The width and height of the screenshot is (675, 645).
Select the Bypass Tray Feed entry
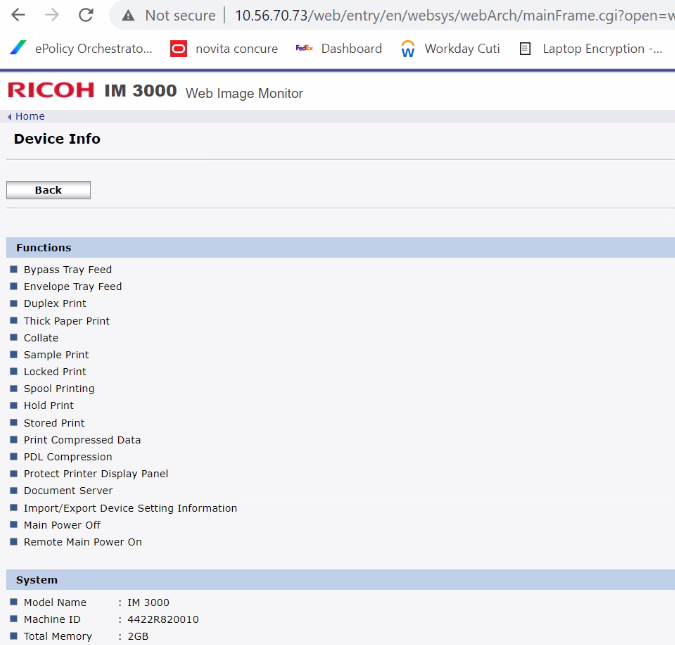coord(68,270)
